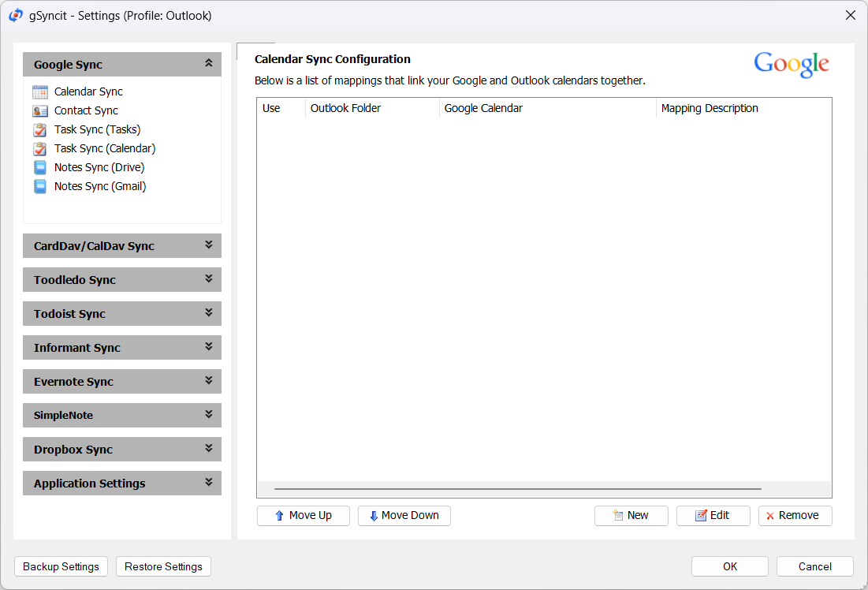The image size is (868, 590).
Task: Click Restore Settings button
Action: click(163, 567)
